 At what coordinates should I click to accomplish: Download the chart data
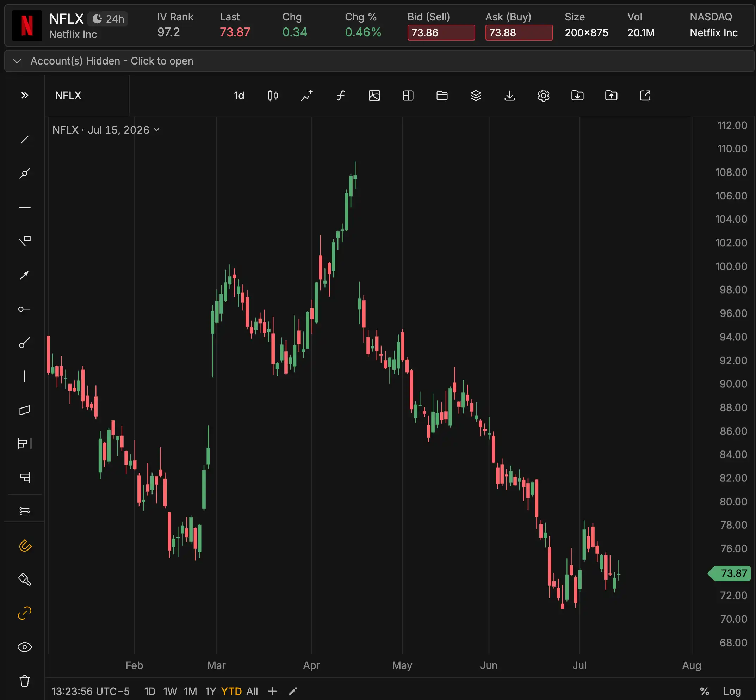[509, 96]
